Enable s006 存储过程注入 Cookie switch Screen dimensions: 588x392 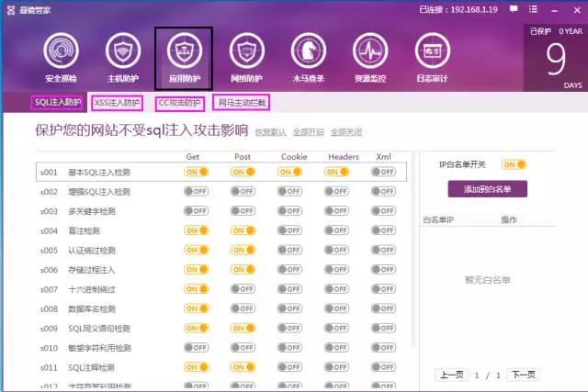[290, 270]
